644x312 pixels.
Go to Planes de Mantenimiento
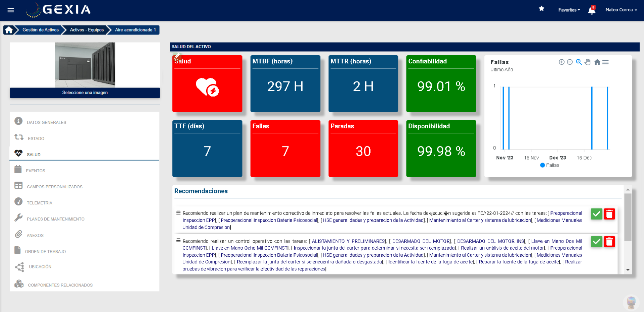point(55,219)
